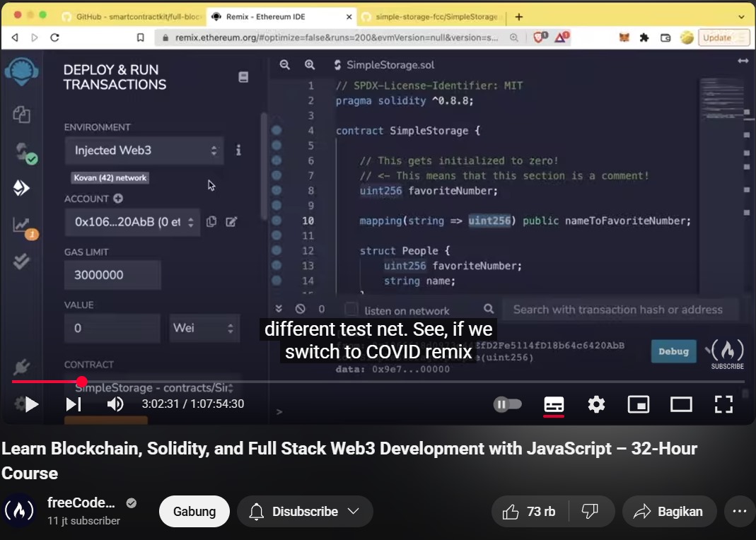This screenshot has width=756, height=540.
Task: Add a new account with plus icon
Action: 118,199
